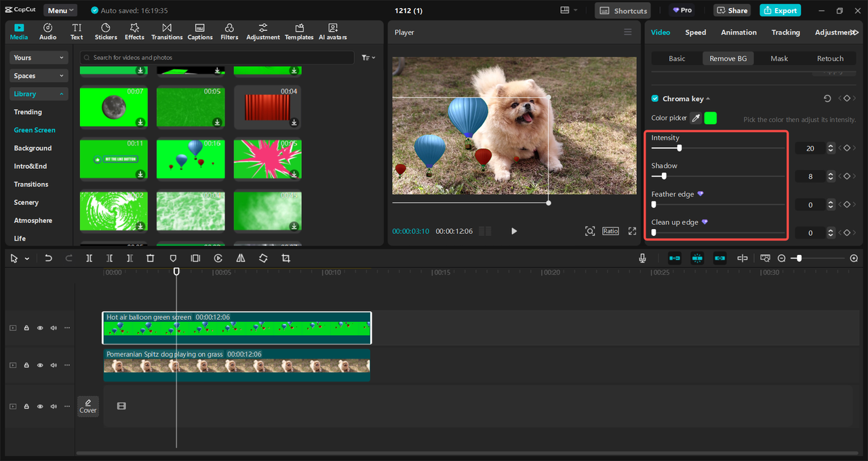Collapse the Library section
Viewport: 868px width, 461px height.
click(x=39, y=94)
